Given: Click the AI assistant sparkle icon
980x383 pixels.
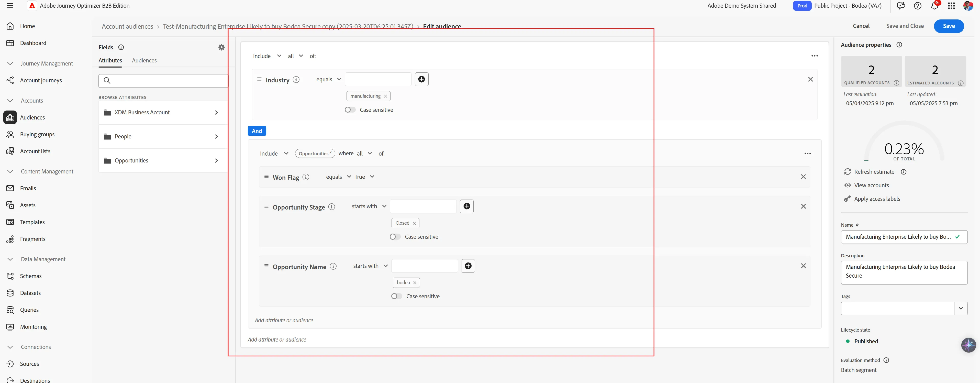Looking at the screenshot, I should click(968, 345).
